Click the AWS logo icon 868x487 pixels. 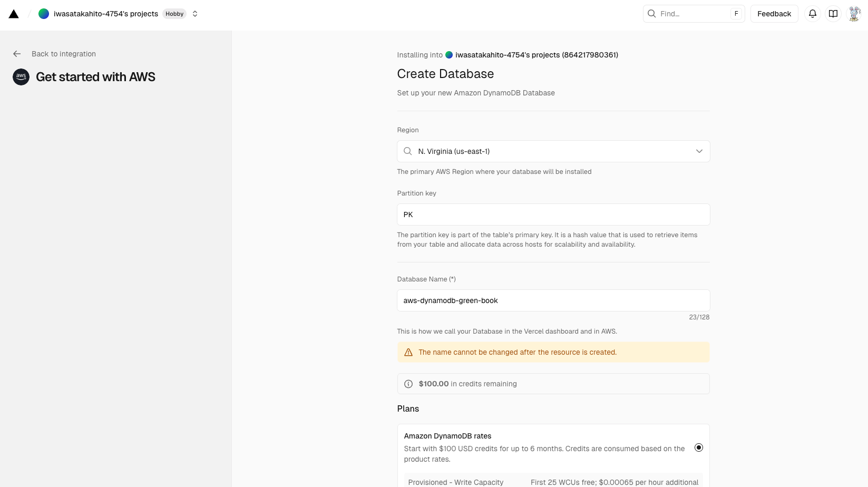(x=21, y=77)
